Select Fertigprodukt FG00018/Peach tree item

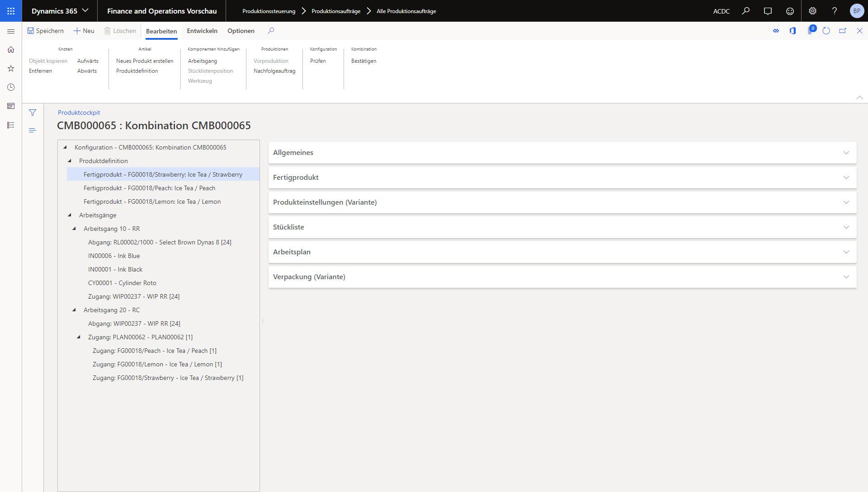(x=149, y=188)
